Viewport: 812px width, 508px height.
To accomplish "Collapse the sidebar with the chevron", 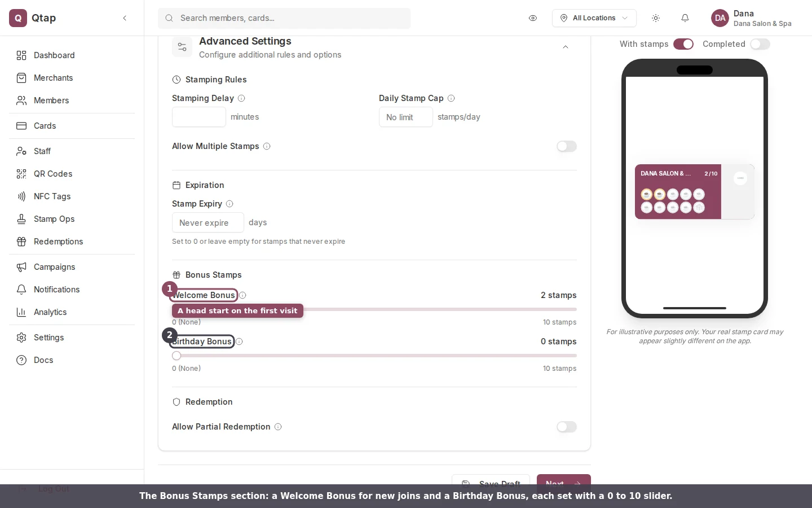I will click(x=125, y=18).
